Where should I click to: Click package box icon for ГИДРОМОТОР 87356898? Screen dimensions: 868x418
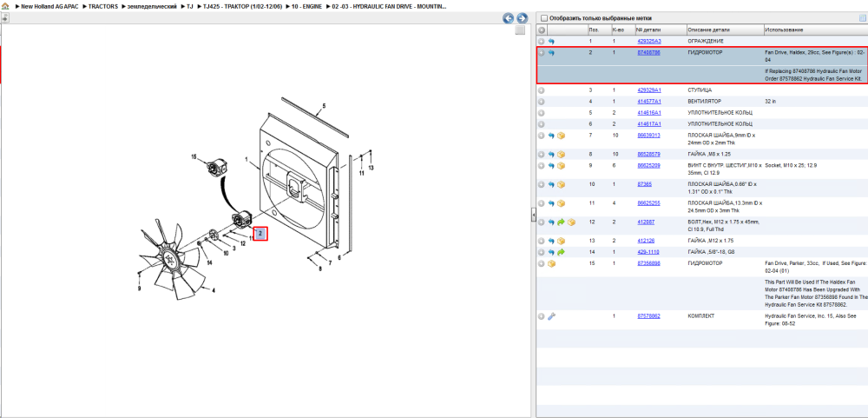(551, 264)
